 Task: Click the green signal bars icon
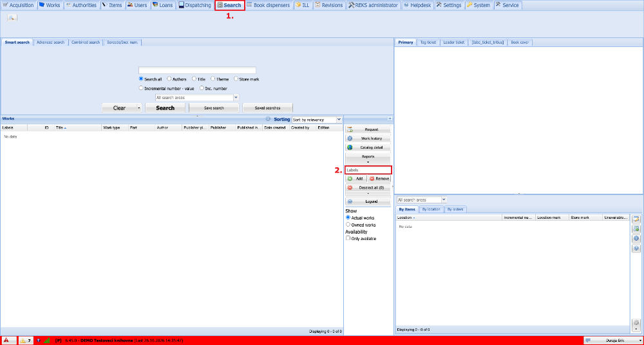coord(46,340)
